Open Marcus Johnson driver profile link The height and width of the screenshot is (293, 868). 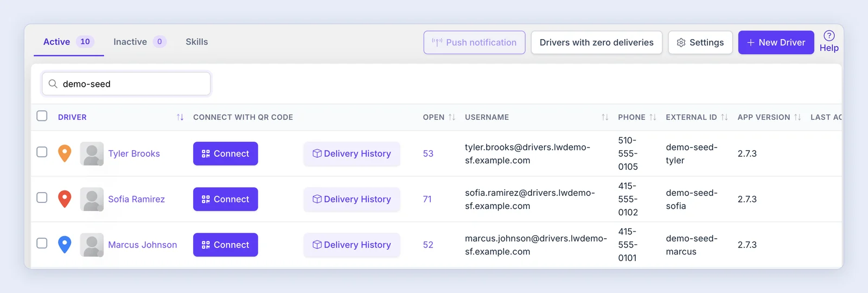click(x=143, y=245)
